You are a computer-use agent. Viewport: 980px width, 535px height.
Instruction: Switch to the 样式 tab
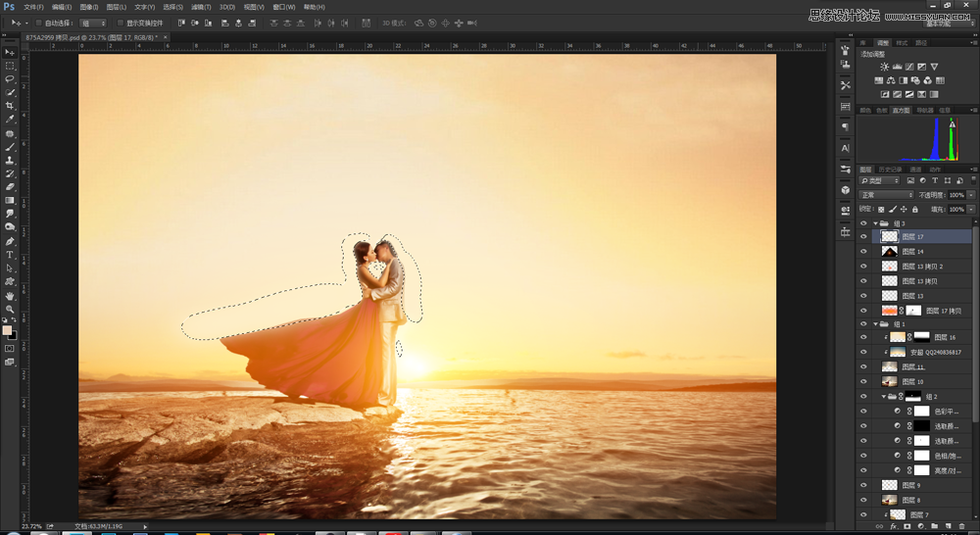[x=902, y=43]
